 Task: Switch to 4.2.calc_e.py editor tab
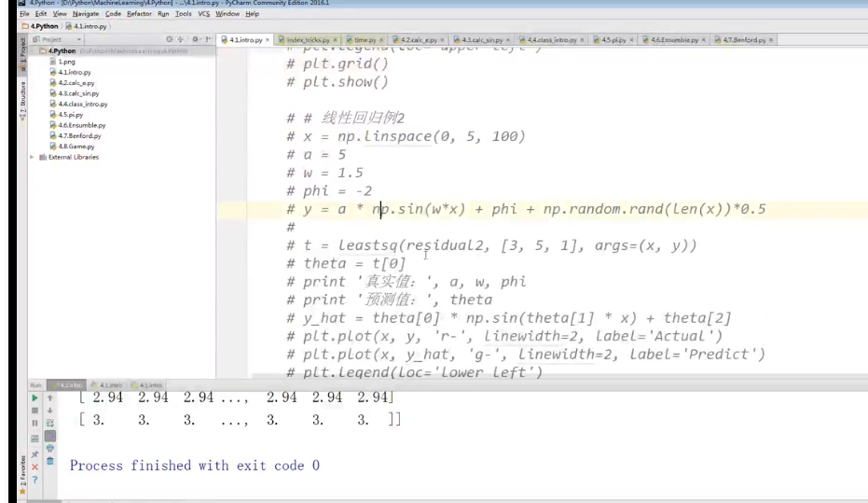click(419, 40)
